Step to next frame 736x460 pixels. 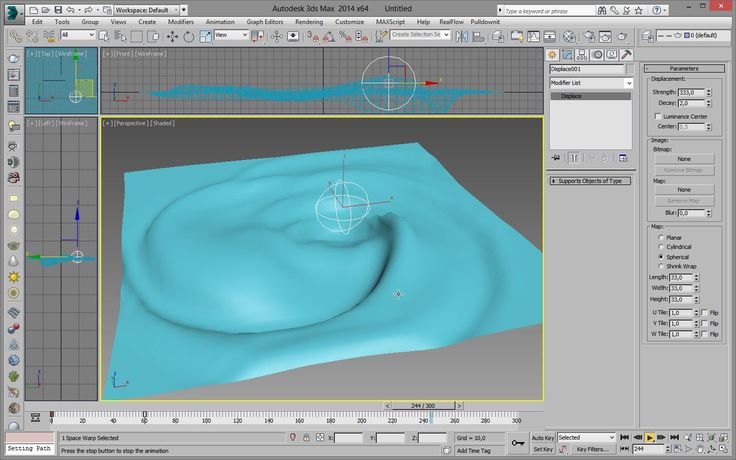pyautogui.click(x=662, y=437)
